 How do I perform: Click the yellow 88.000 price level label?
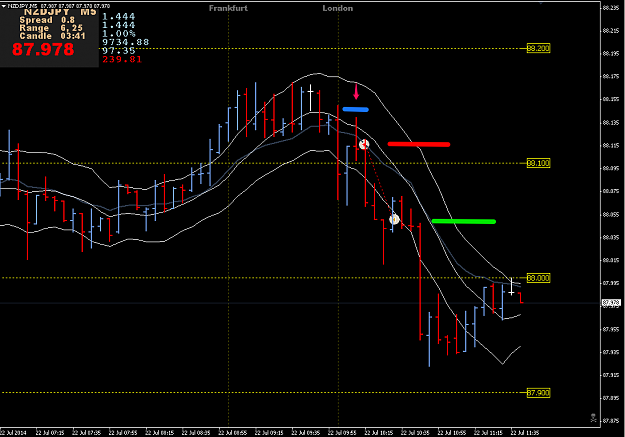[539, 278]
